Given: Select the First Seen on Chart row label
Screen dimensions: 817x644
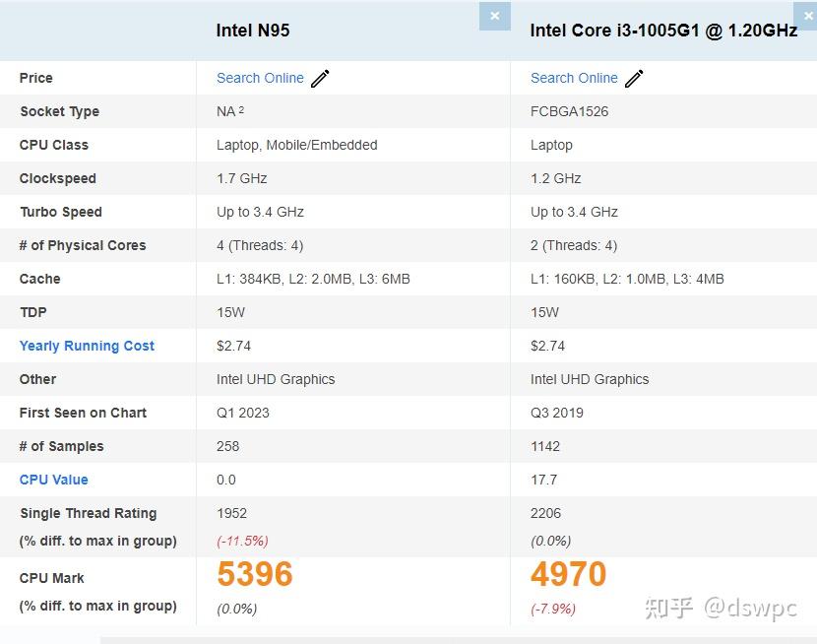Looking at the screenshot, I should [83, 413].
